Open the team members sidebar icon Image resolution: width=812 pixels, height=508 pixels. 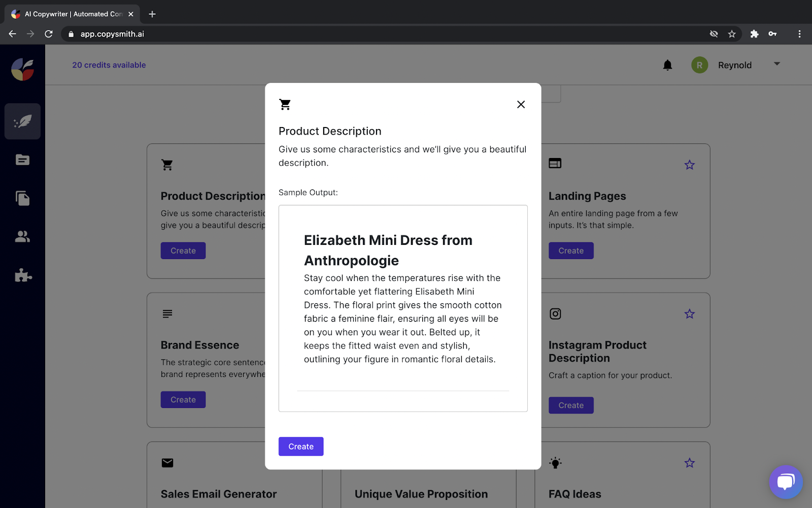(x=22, y=237)
